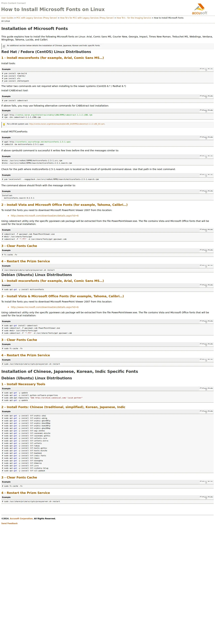Open How To's for PCC with Legacy Services breadcrumb
This screenshot has height=644, width=215.
coord(87,18)
